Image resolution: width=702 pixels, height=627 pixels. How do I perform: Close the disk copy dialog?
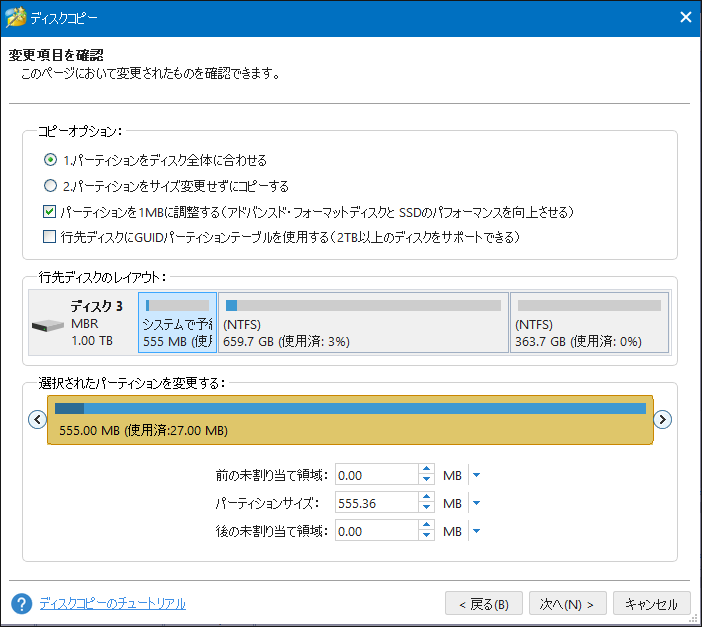(685, 17)
